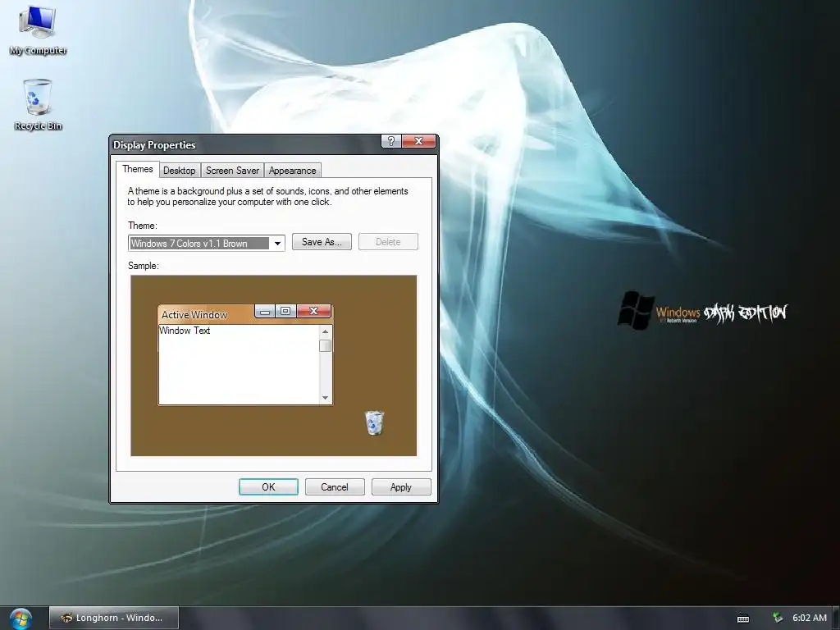This screenshot has width=840, height=630.
Task: Click sample window's red close icon
Action: click(314, 311)
